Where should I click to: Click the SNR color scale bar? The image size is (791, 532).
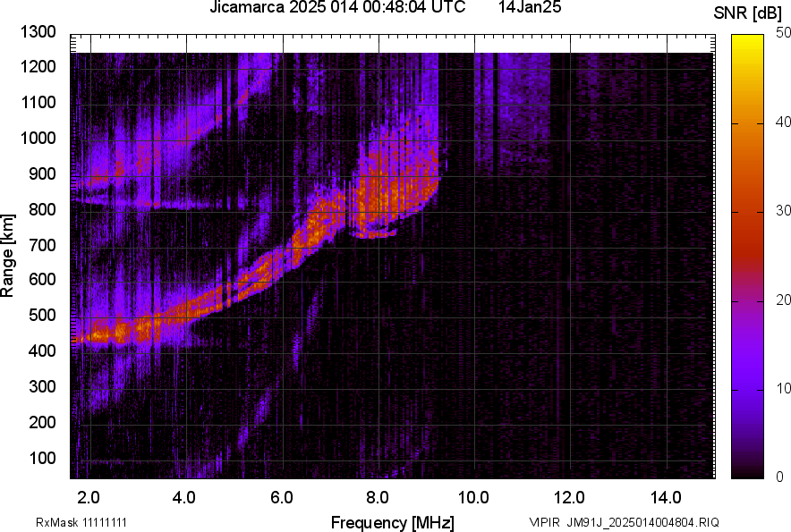(x=748, y=257)
